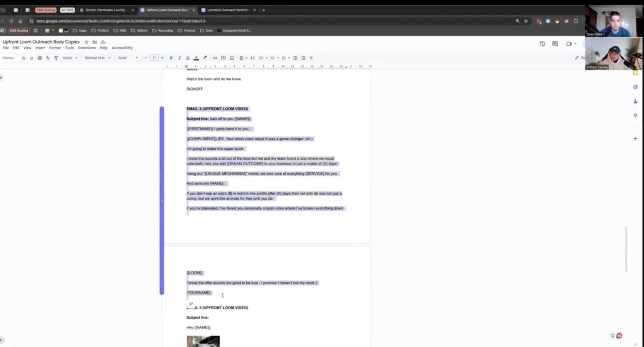This screenshot has height=347, width=644.
Task: Toggle italic formatting in the toolbar
Action: [x=179, y=58]
